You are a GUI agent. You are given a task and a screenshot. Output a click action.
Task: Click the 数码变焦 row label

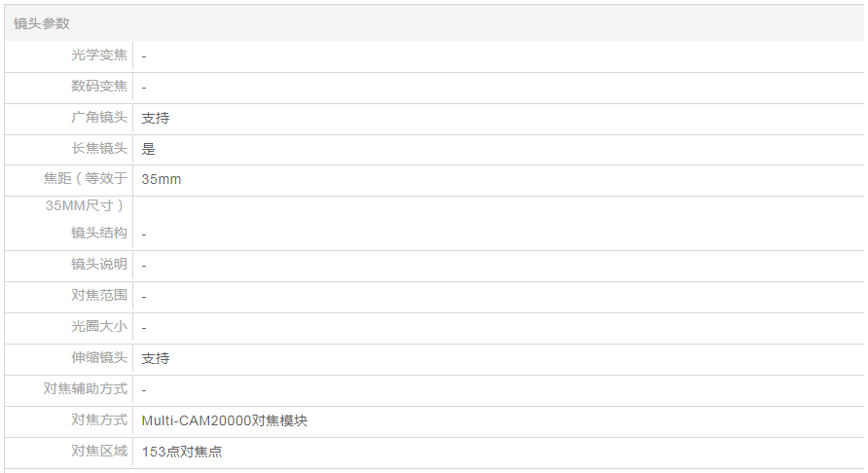[98, 87]
